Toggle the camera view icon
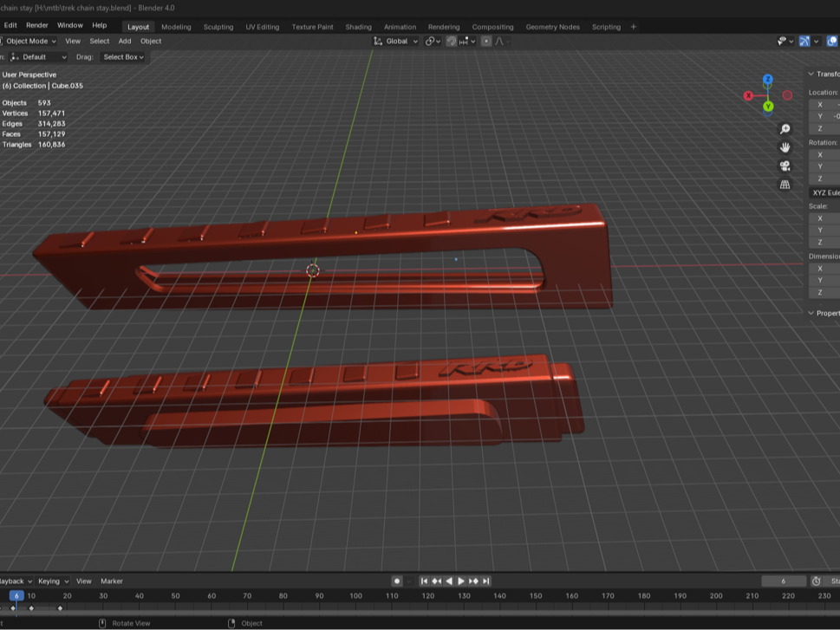Screen dimensions: 840x630 [785, 166]
